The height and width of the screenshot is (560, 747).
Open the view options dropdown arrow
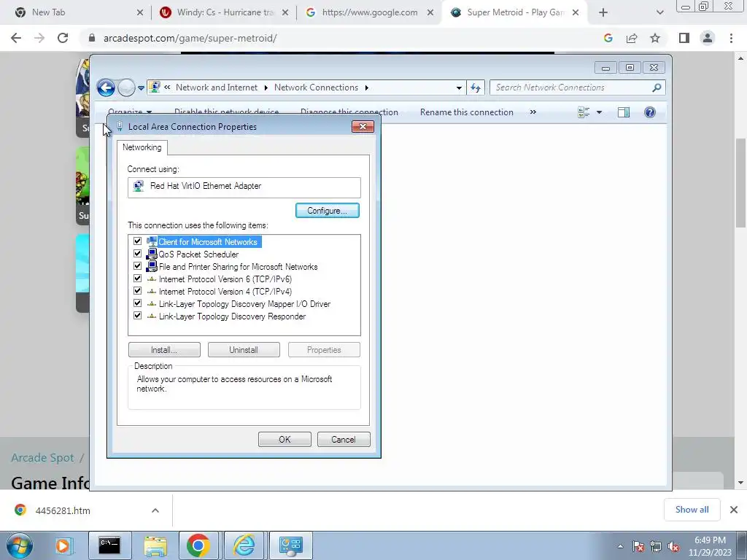click(600, 112)
